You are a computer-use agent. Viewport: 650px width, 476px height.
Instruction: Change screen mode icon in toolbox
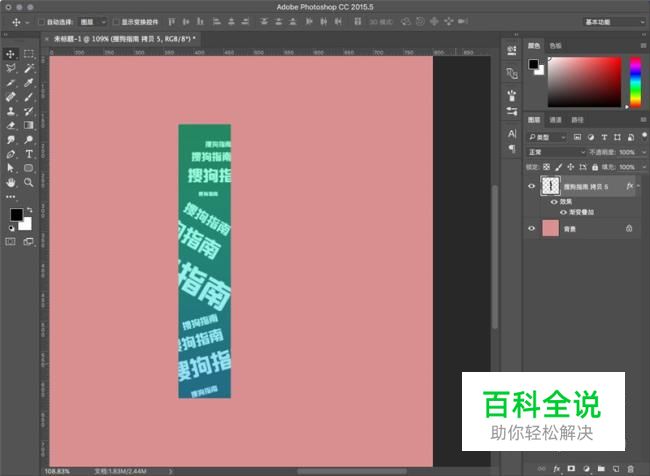click(x=29, y=241)
